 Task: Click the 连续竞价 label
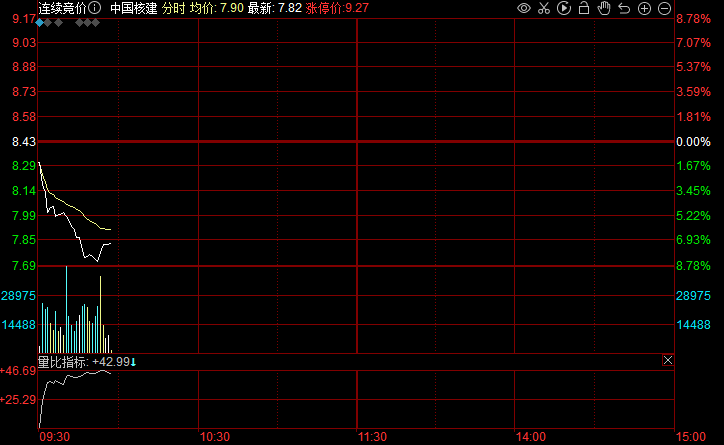[62, 8]
